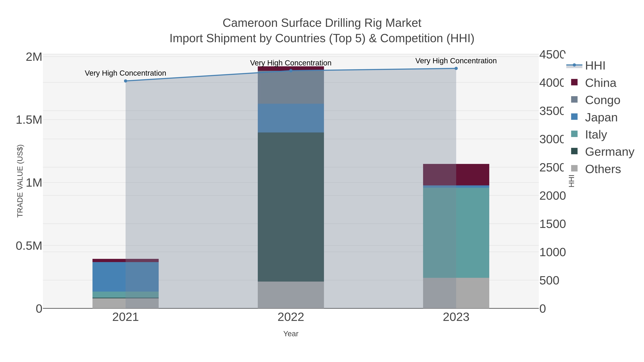Viewport: 644px width, 362px height.
Task: Click the Others bar segment in 2021
Action: coord(126,303)
